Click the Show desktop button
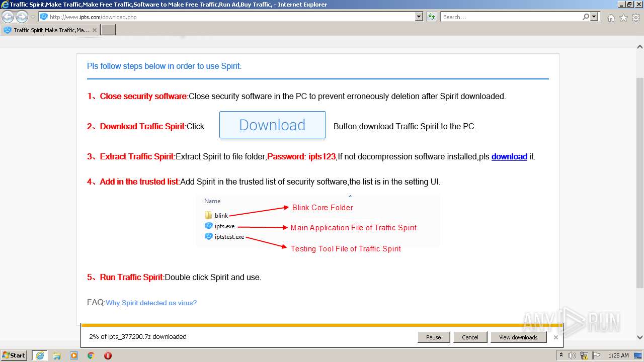The image size is (644, 362). pos(639,355)
